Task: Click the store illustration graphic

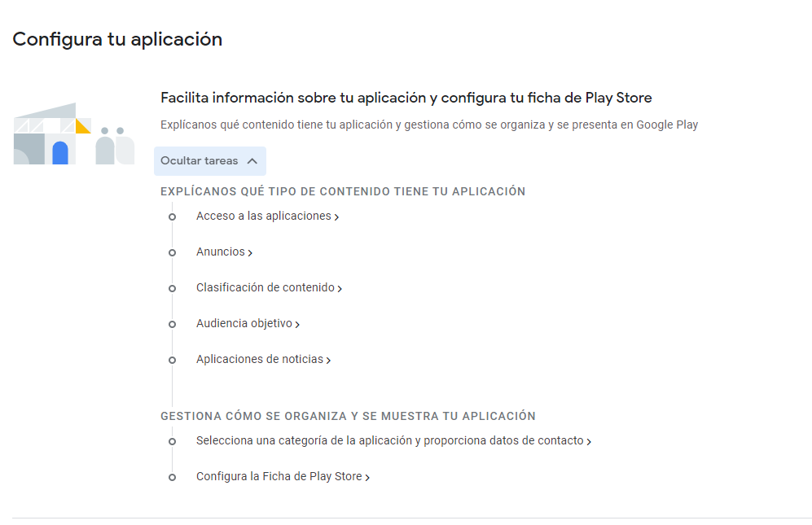Action: tap(73, 134)
